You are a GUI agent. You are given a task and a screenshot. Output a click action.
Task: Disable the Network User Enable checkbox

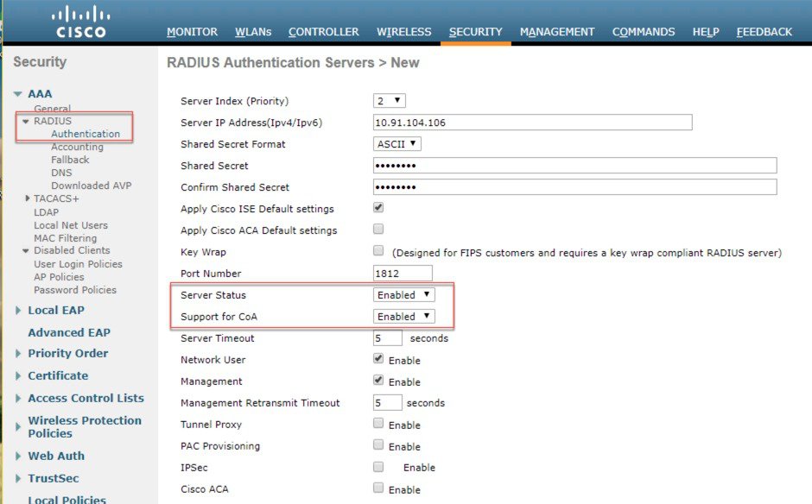point(377,359)
